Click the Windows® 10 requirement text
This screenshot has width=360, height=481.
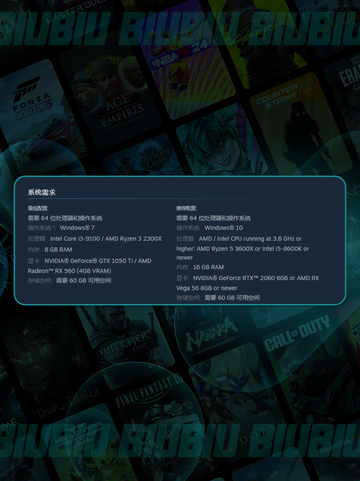pyautogui.click(x=224, y=228)
